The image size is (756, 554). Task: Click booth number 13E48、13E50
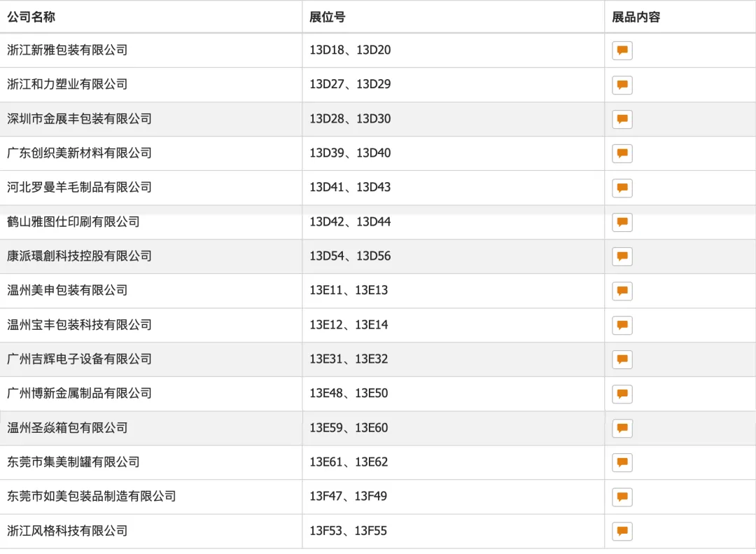349,394
